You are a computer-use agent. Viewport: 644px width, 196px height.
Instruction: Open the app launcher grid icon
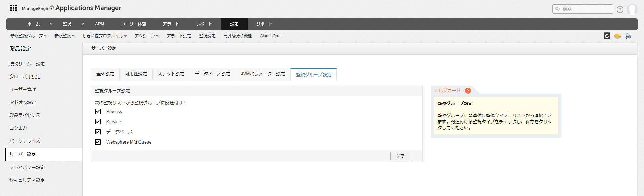coord(13,8)
